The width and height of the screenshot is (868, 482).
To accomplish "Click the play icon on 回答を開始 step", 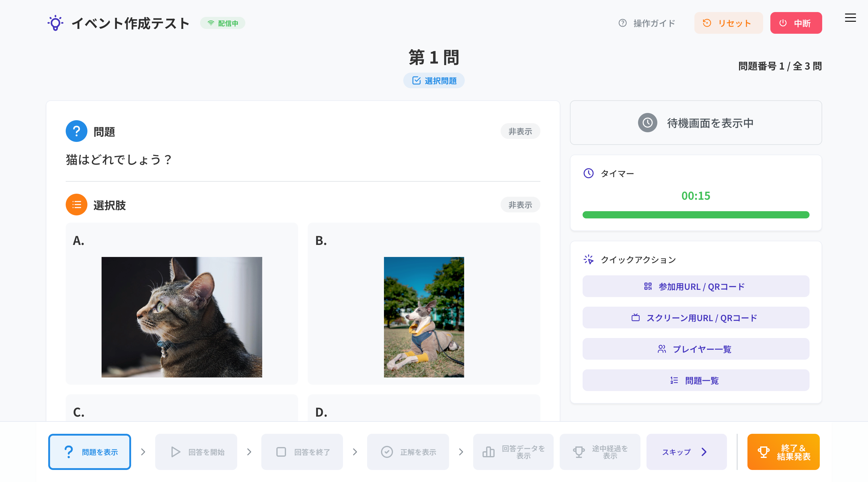I will [x=175, y=452].
